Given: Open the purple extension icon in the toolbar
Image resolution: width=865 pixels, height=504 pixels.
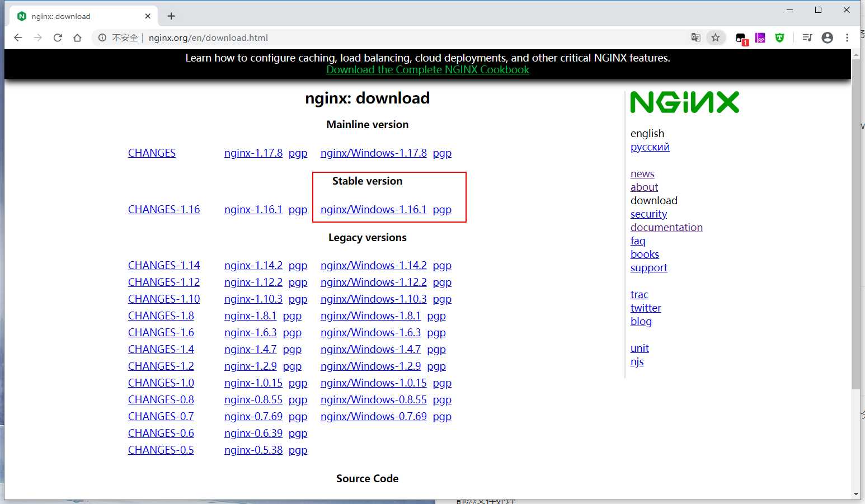Looking at the screenshot, I should point(760,37).
